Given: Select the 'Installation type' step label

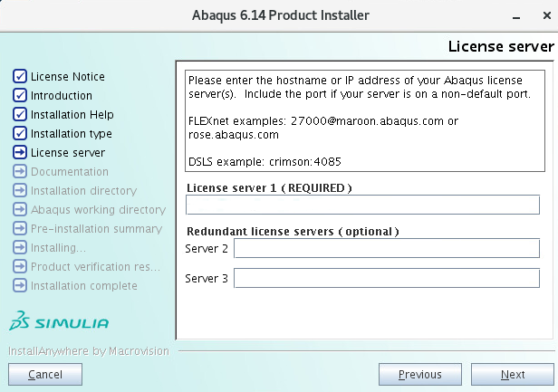Looking at the screenshot, I should 72,134.
